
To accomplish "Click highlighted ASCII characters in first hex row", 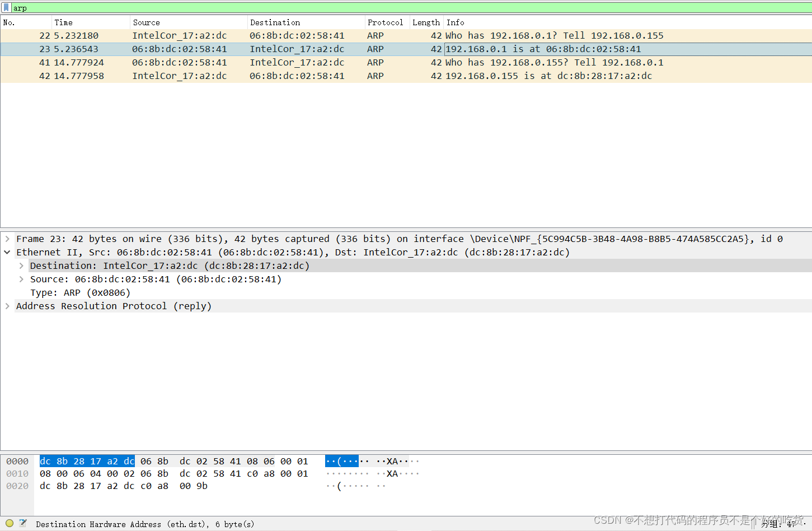I will point(342,461).
